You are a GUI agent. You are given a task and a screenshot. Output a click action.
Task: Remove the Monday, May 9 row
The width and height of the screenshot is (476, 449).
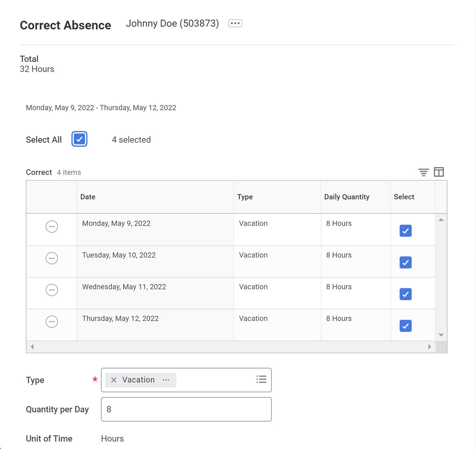[x=52, y=226]
